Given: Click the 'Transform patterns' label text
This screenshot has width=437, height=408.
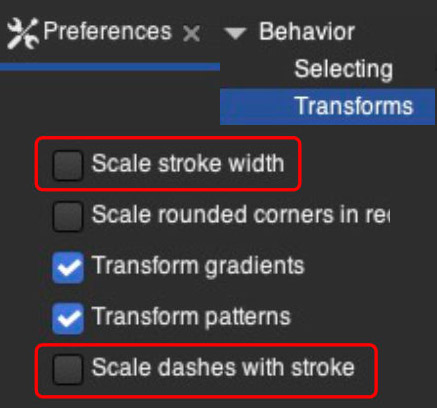Looking at the screenshot, I should 191,317.
